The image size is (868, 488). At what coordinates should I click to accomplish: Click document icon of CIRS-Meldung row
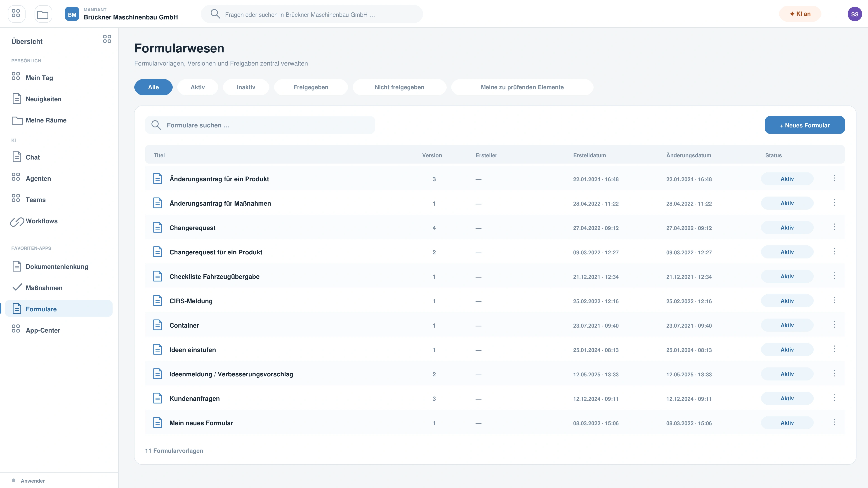click(157, 300)
